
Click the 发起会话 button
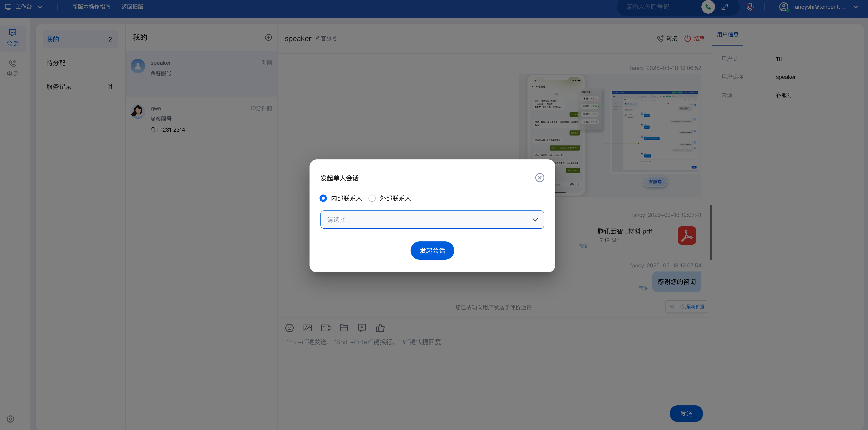click(x=432, y=251)
